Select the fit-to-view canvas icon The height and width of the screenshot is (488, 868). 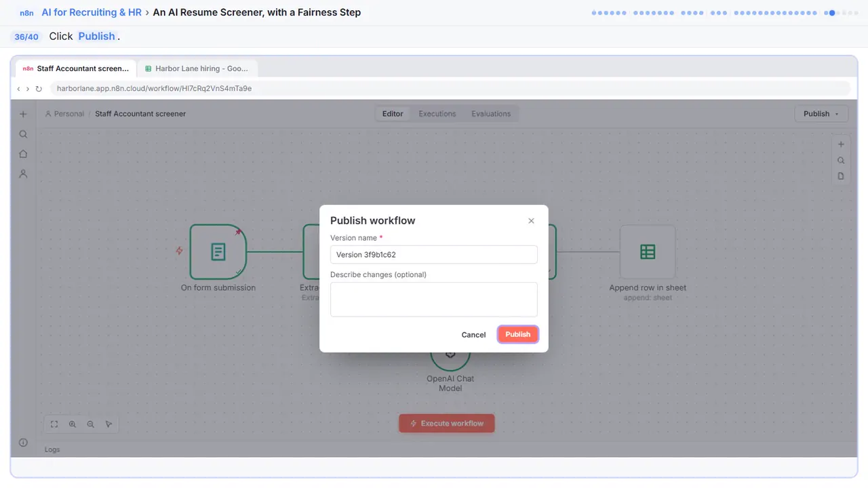[x=54, y=424]
